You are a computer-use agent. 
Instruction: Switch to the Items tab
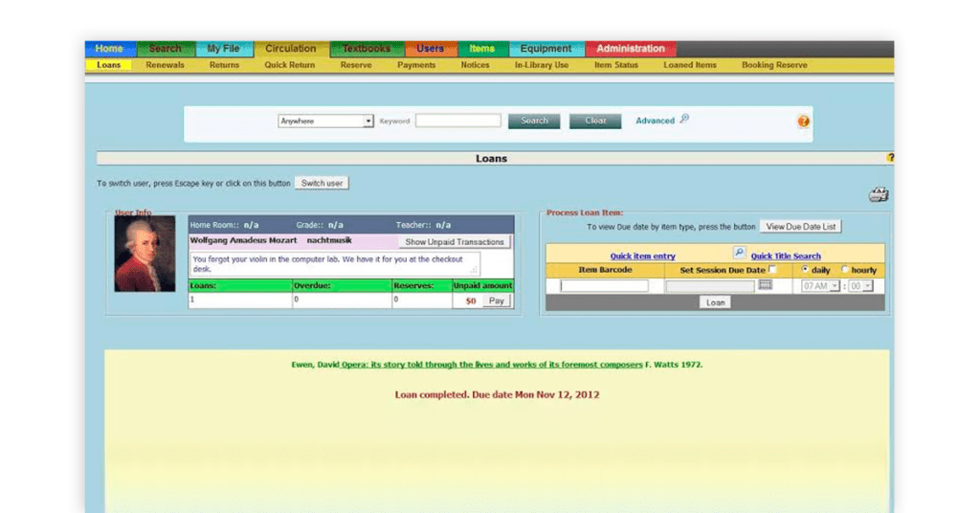coord(482,49)
